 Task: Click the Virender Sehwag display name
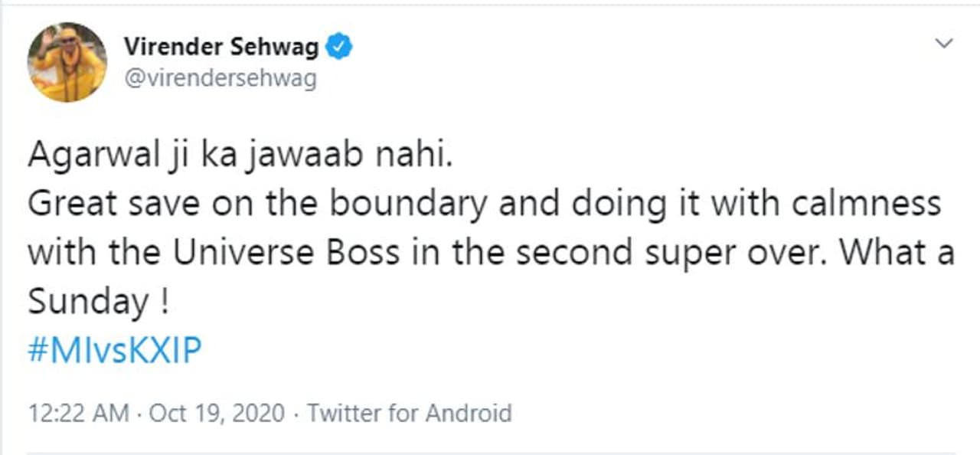coord(222,47)
